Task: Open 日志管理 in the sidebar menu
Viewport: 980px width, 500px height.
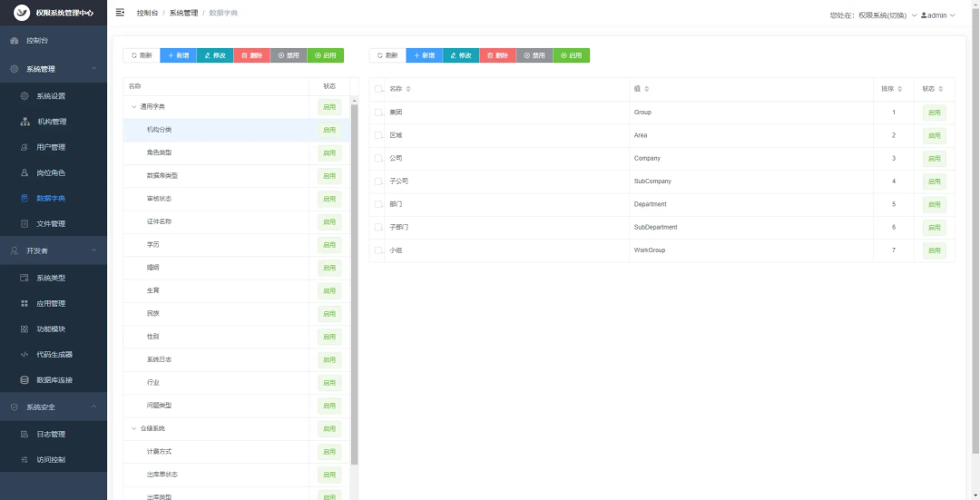Action: (x=54, y=435)
